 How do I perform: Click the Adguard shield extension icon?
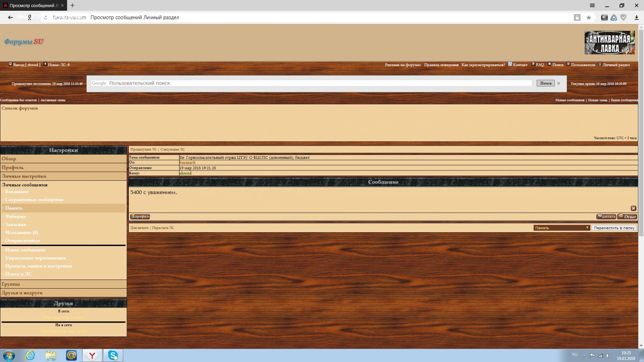tap(623, 18)
